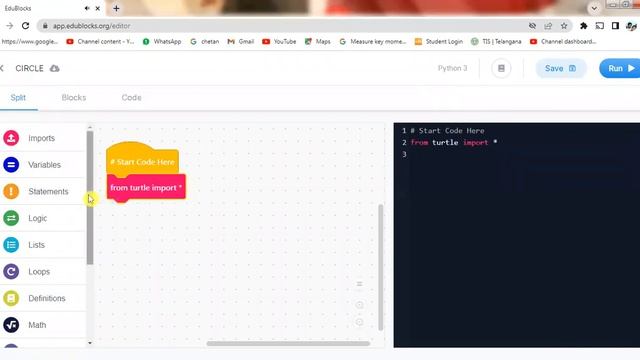Click code line 1 comment text
The height and width of the screenshot is (360, 640).
coord(447,131)
